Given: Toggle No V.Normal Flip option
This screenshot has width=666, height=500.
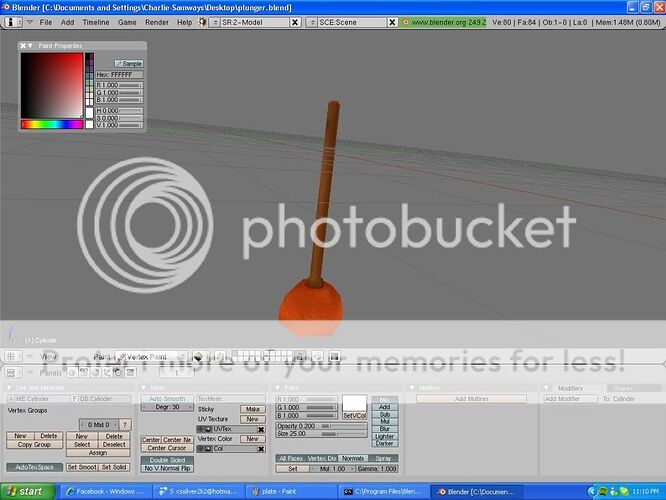Looking at the screenshot, I should (167, 468).
